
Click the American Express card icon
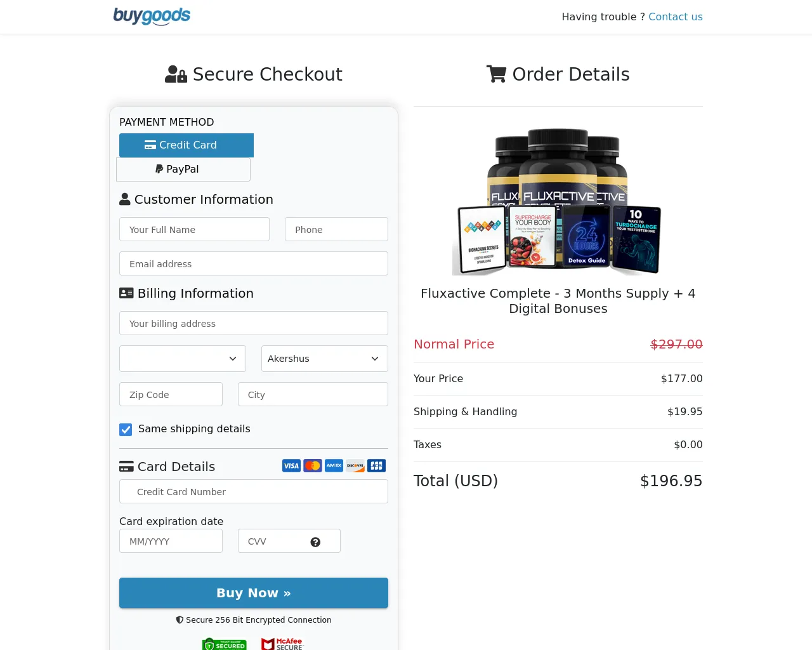click(x=334, y=466)
